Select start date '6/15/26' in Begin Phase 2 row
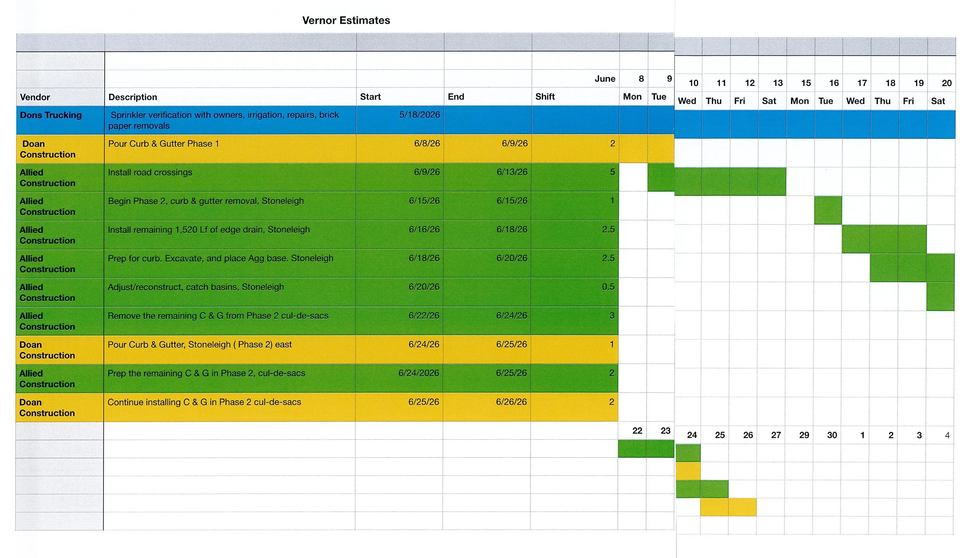This screenshot has height=558, width=980. tap(424, 201)
